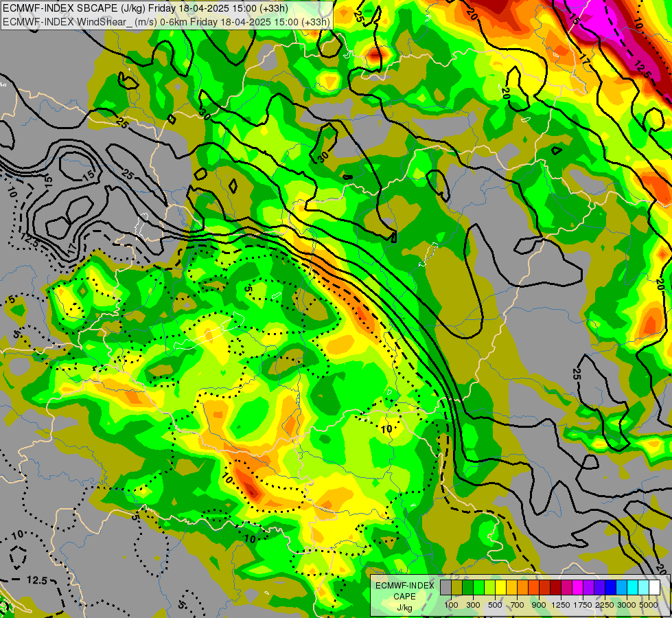672x618 pixels.
Task: Click the red-orange legend swatch
Action: [x=534, y=587]
